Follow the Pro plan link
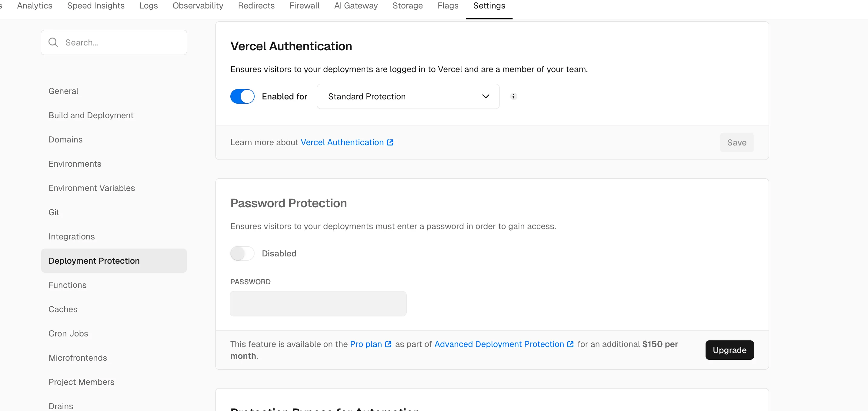Viewport: 868px width, 411px height. click(366, 344)
